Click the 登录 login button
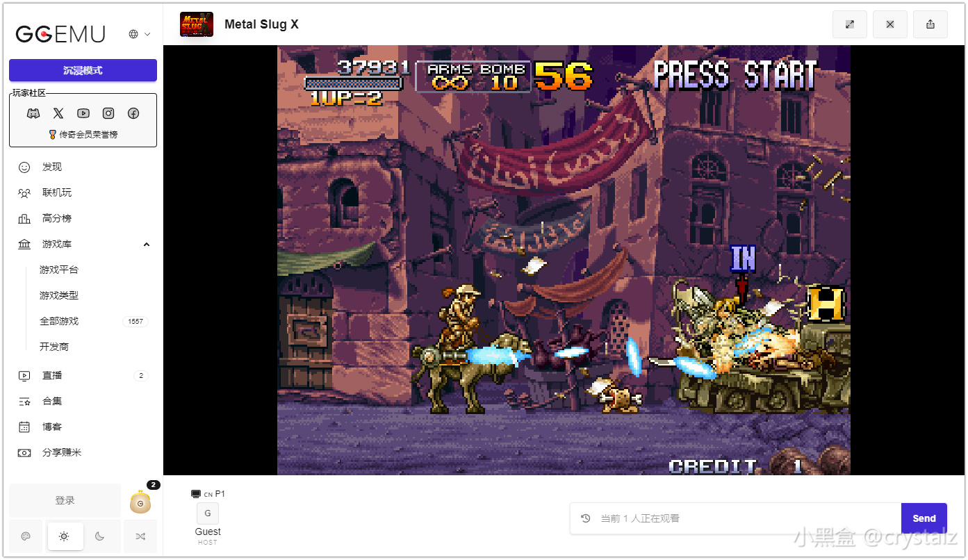The height and width of the screenshot is (560, 968). tap(65, 500)
